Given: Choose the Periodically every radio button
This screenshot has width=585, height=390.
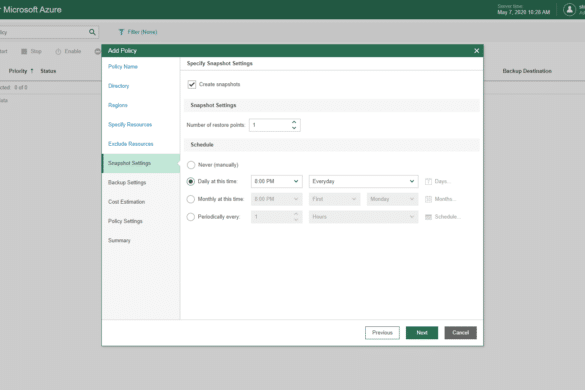Looking at the screenshot, I should pos(191,217).
